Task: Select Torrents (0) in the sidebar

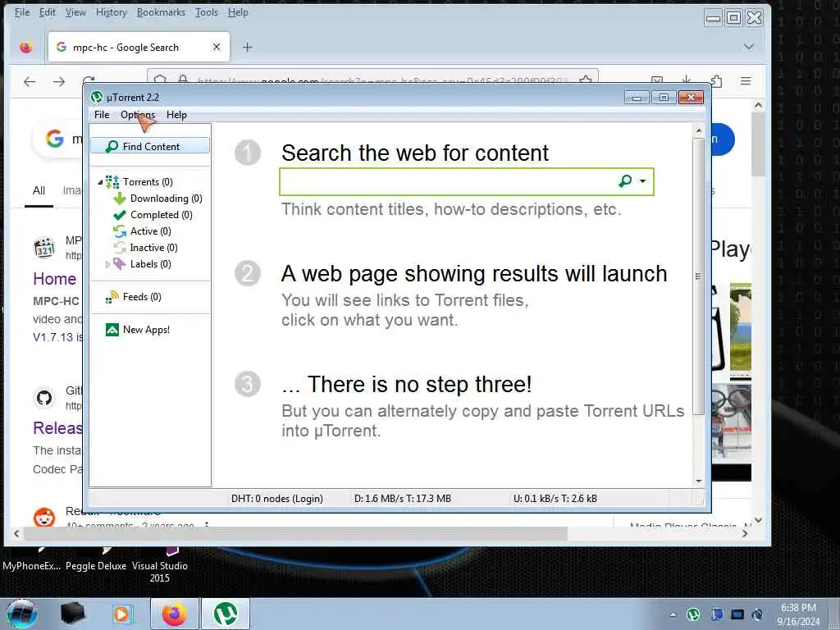Action: [148, 182]
